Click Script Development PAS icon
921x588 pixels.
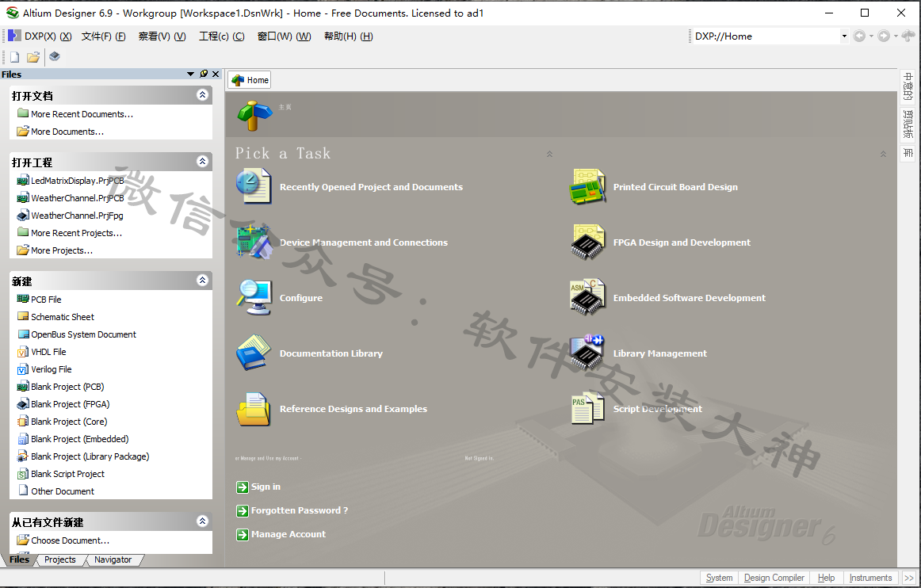587,408
